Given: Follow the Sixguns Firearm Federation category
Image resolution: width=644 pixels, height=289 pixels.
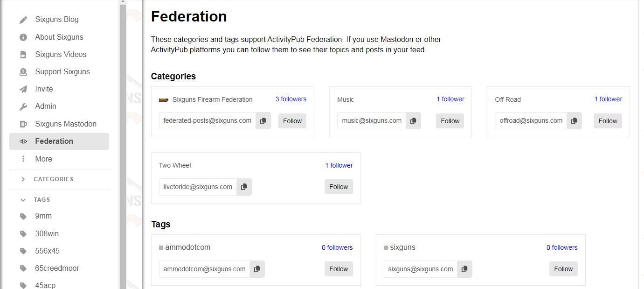Looking at the screenshot, I should coord(292,121).
